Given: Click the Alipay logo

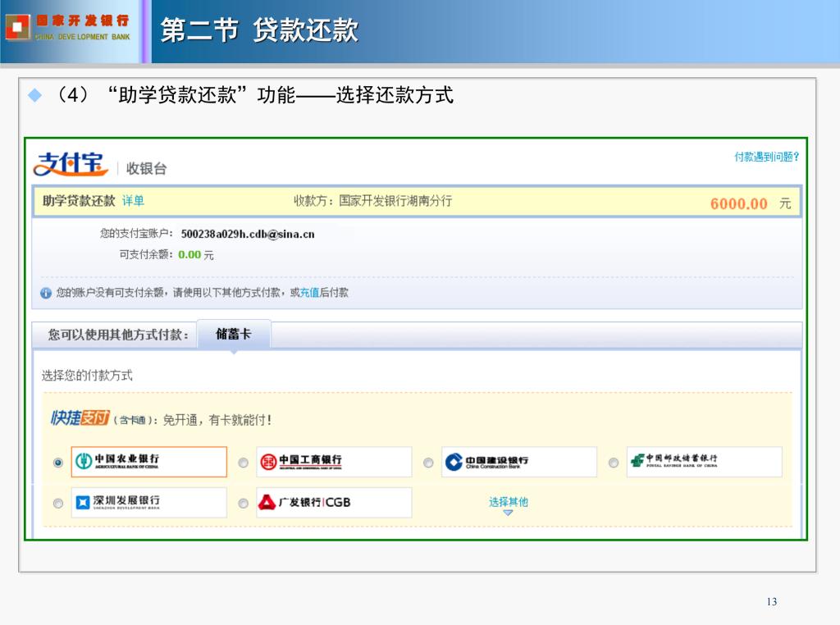Looking at the screenshot, I should pyautogui.click(x=71, y=164).
